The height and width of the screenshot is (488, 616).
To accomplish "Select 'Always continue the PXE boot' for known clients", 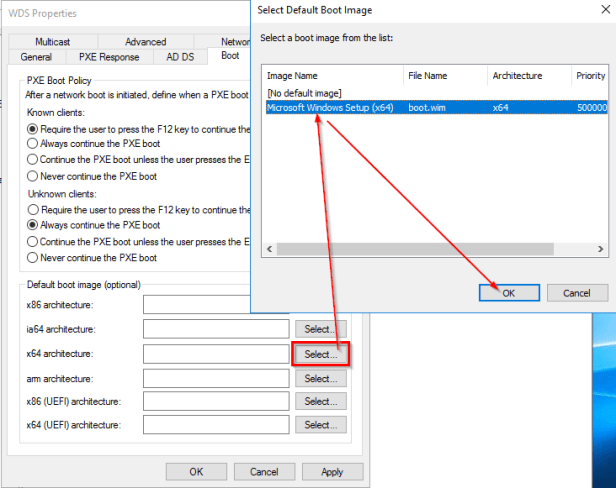I will [x=34, y=144].
